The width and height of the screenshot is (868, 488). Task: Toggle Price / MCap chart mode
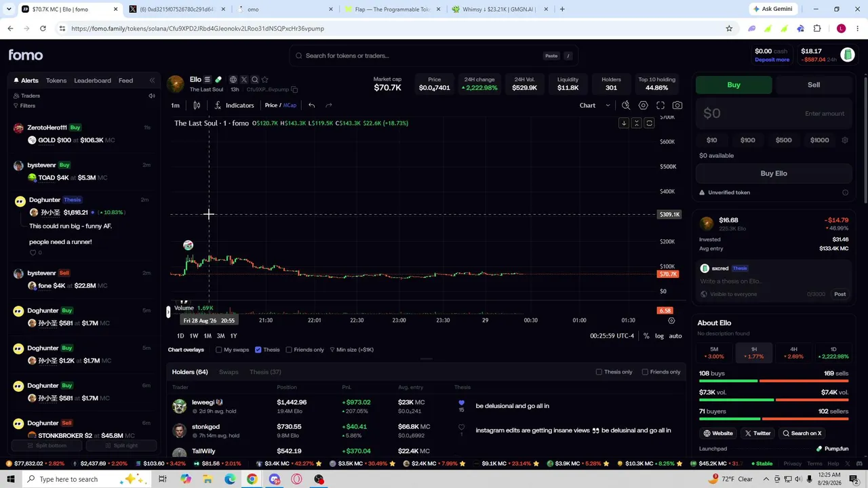pos(280,105)
